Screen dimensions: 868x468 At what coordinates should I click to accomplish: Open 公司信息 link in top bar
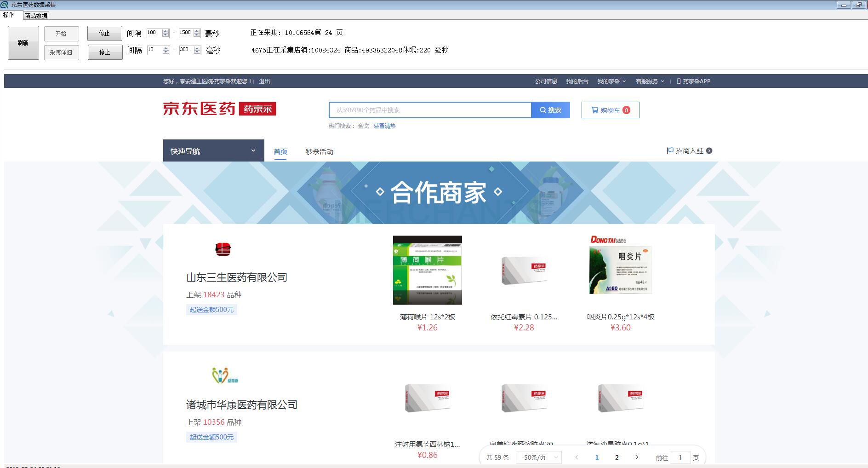tap(546, 81)
